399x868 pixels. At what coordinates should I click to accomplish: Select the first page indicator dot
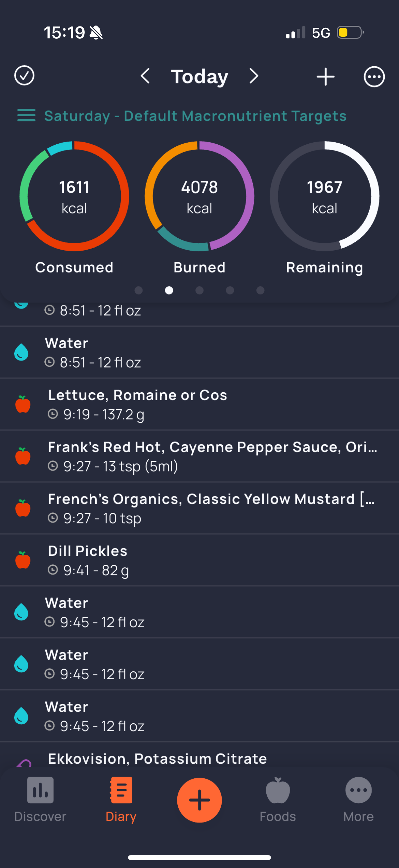[x=138, y=290]
